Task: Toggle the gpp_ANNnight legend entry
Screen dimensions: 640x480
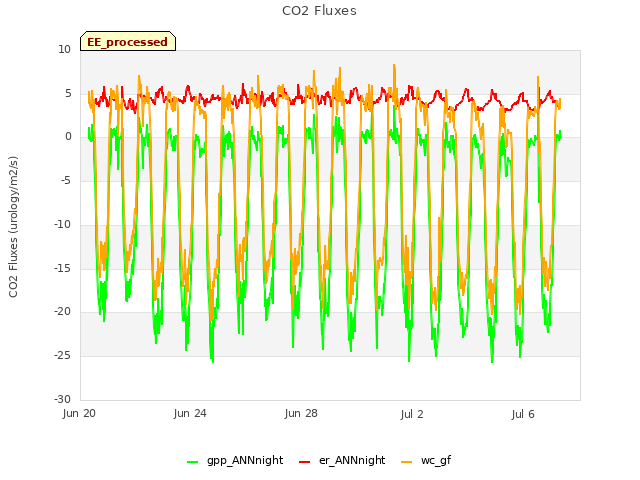Action: [235, 460]
